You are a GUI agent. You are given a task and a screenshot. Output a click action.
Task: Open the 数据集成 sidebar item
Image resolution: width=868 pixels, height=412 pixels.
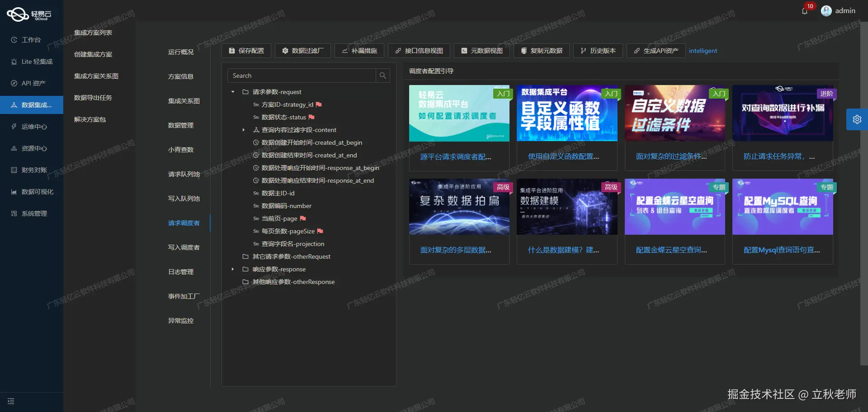32,105
